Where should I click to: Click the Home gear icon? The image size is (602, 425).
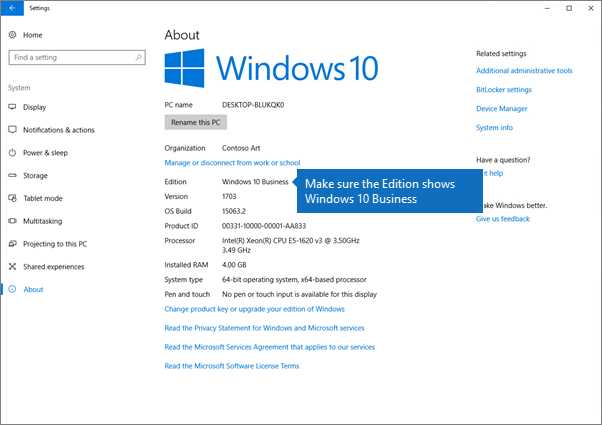[12, 35]
